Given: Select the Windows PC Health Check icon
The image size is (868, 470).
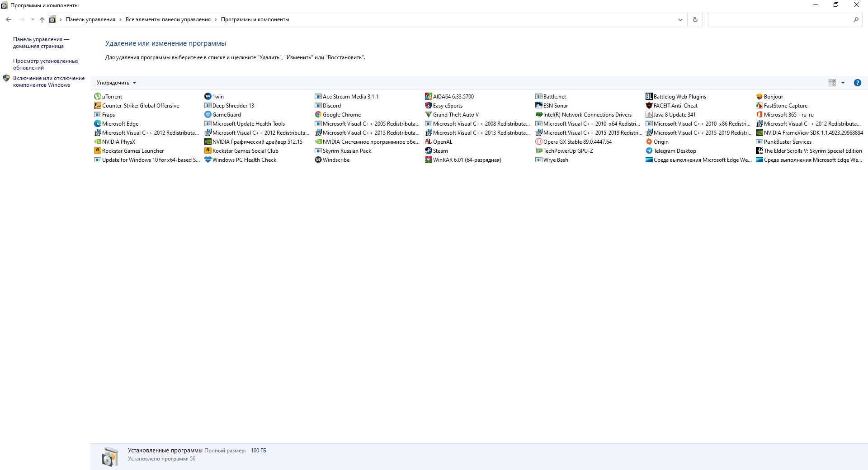Looking at the screenshot, I should (x=208, y=160).
